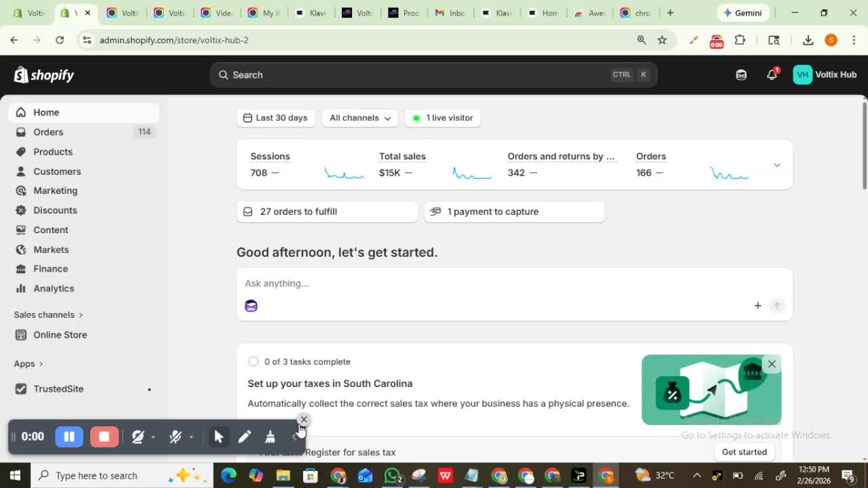Open the 27 orders to fulfill link

click(299, 211)
